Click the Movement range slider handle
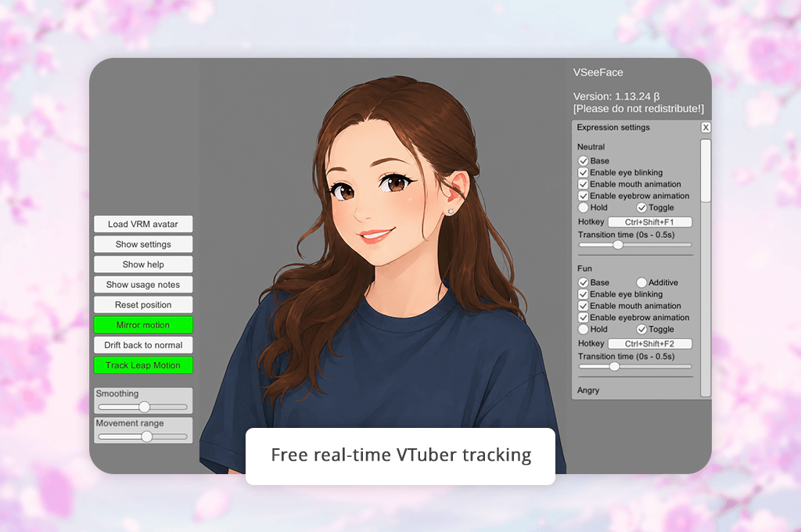The image size is (801, 532). click(146, 437)
